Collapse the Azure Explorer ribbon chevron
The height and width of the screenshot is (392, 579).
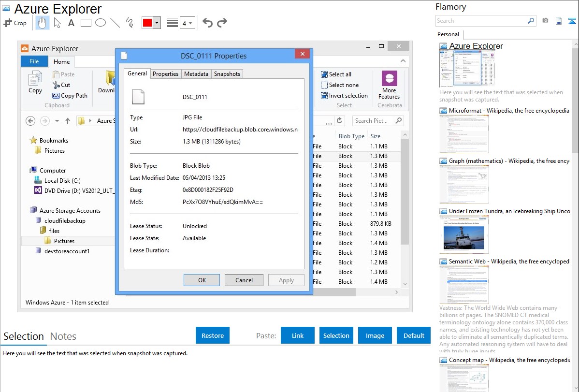click(403, 61)
